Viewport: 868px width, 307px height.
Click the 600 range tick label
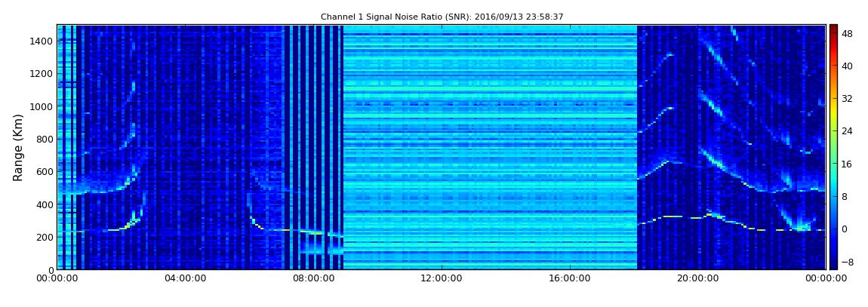tap(45, 171)
